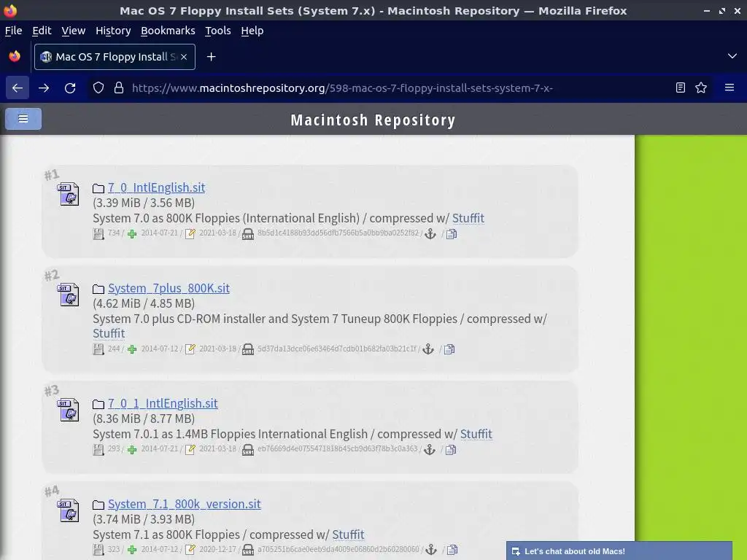Click edit pencil icon in 7_0_1_IntlEnglish.sit row
747x560 pixels.
click(190, 450)
